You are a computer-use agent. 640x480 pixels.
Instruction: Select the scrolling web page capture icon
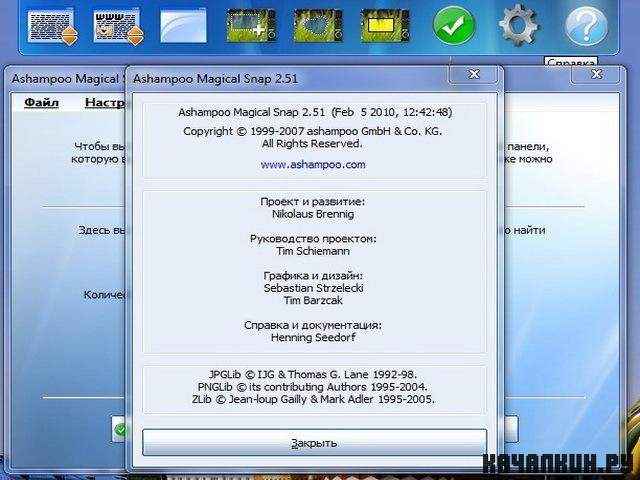(118, 27)
